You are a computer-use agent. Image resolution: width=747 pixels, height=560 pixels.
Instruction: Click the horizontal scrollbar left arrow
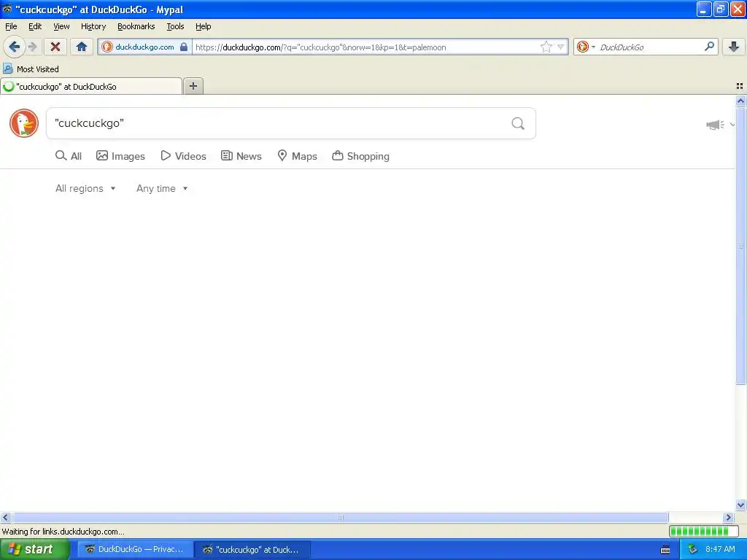[5, 517]
